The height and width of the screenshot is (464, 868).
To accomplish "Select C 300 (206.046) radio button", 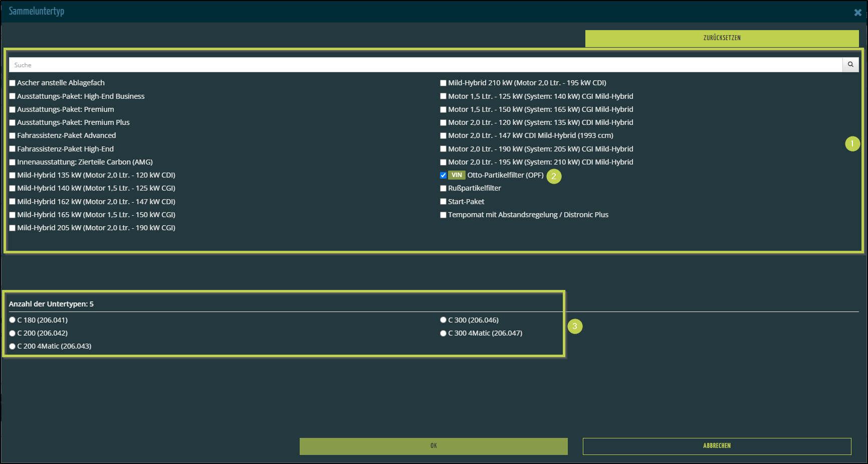I will click(x=443, y=320).
